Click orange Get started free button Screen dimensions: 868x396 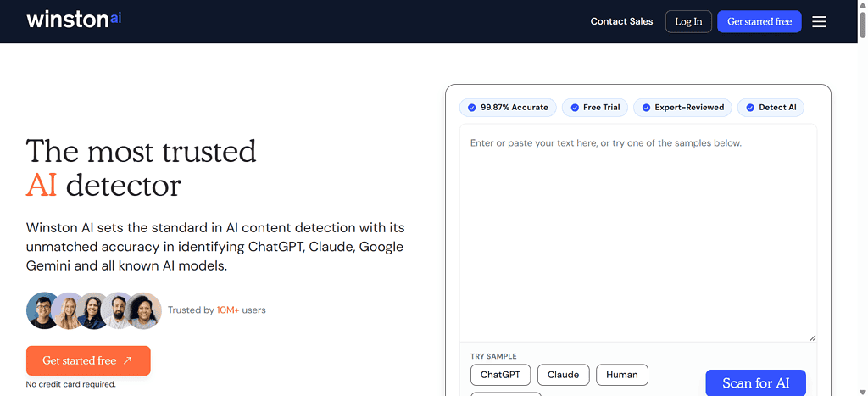(x=88, y=360)
